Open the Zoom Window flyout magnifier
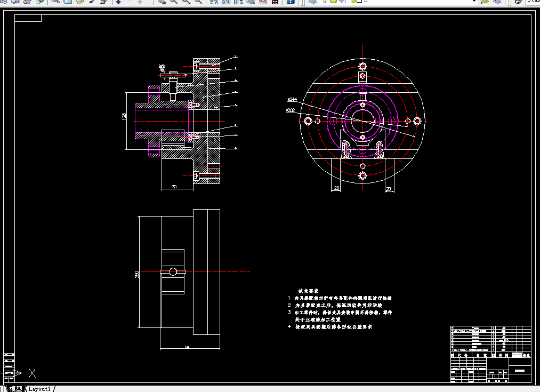Screen dimensions: 540x392 [186, 2]
